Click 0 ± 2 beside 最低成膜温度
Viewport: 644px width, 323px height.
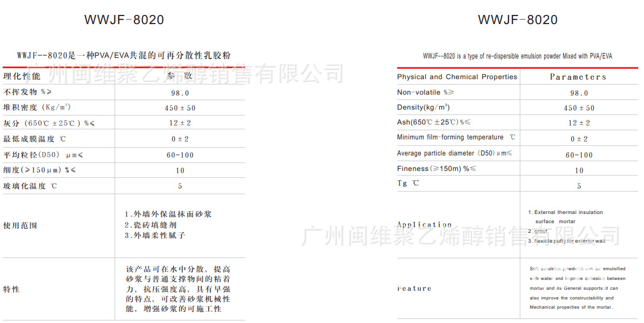(x=180, y=139)
